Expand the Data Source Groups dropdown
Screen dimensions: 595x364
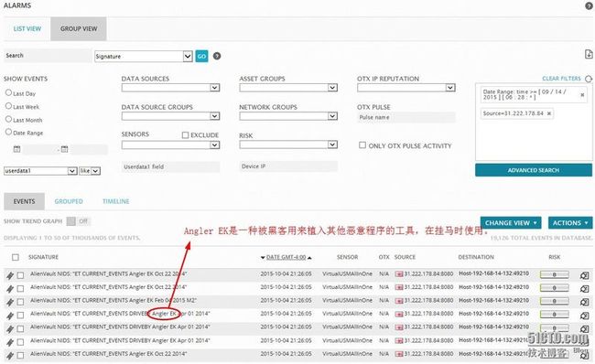coord(170,116)
